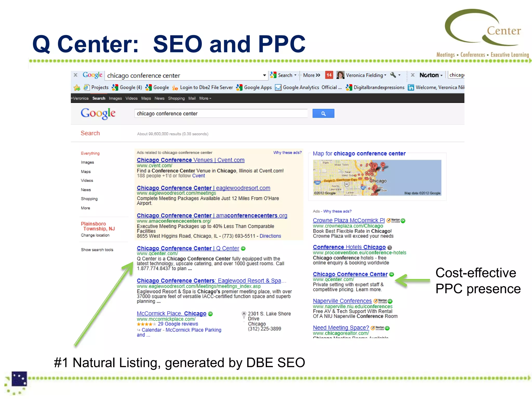Viewport: 532px width, 399px height.
Task: Select Maps in the black Google bar
Action: click(x=146, y=98)
